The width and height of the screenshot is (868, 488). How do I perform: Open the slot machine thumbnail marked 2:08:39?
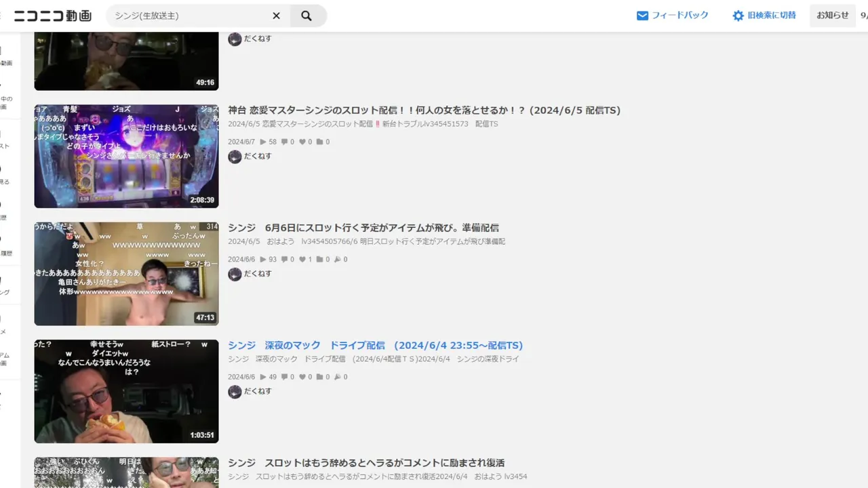pyautogui.click(x=127, y=156)
